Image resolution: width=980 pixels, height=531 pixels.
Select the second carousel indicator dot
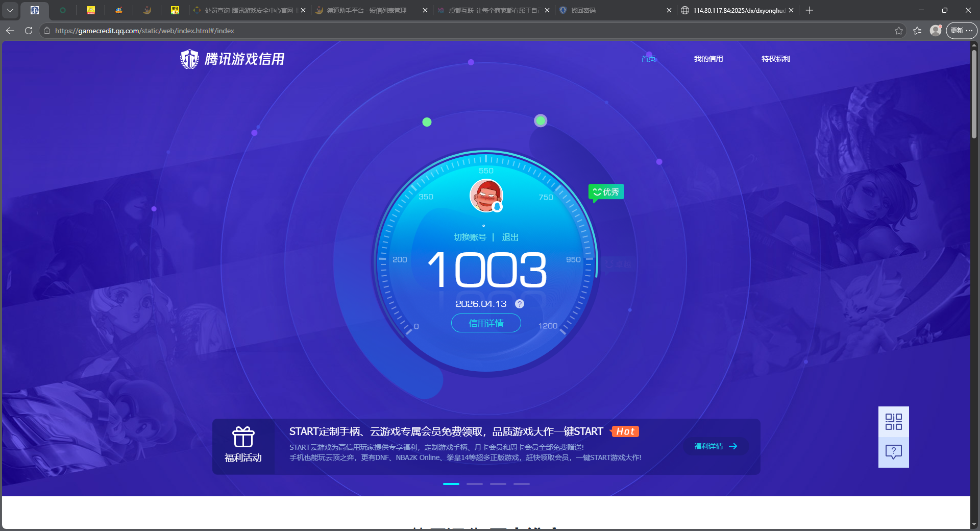click(475, 484)
